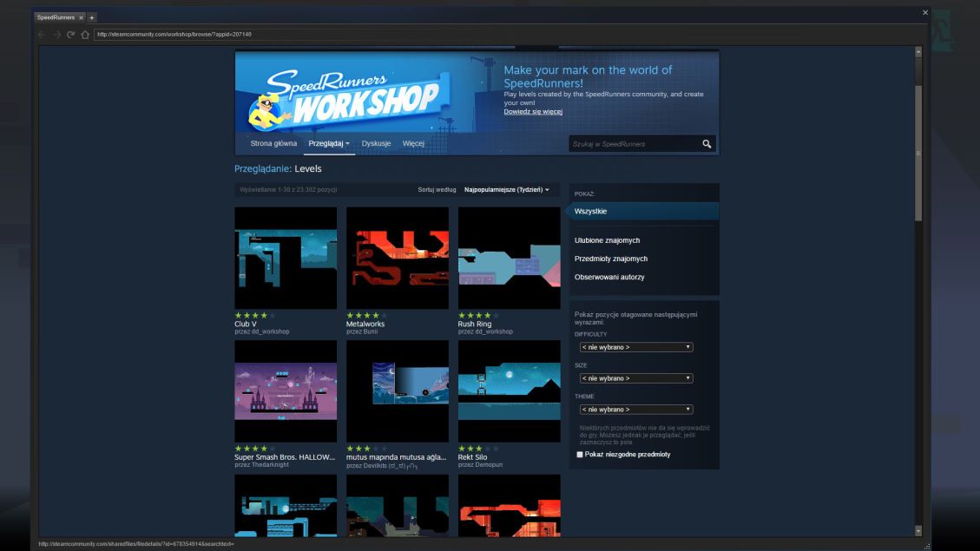Show Przedmioty znajomych items
Viewport: 980px width, 551px height.
coord(610,258)
